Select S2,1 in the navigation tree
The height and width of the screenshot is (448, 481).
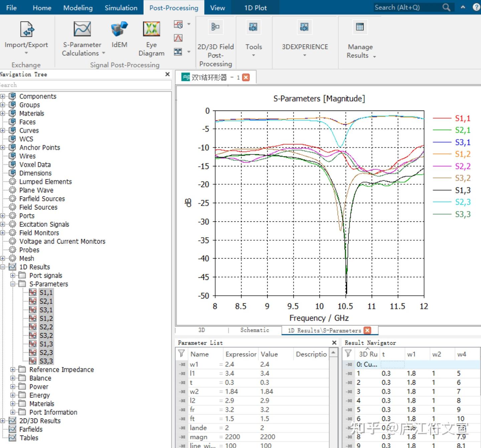tap(46, 301)
